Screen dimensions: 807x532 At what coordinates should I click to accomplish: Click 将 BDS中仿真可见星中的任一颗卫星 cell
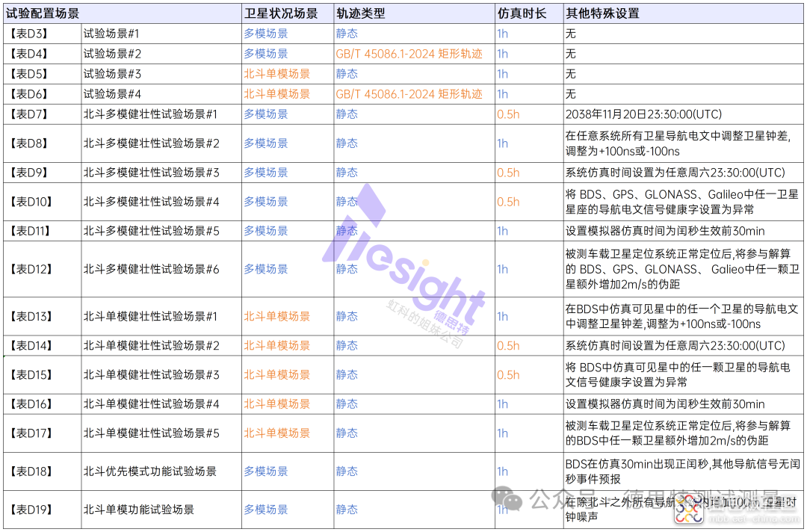pyautogui.click(x=682, y=375)
